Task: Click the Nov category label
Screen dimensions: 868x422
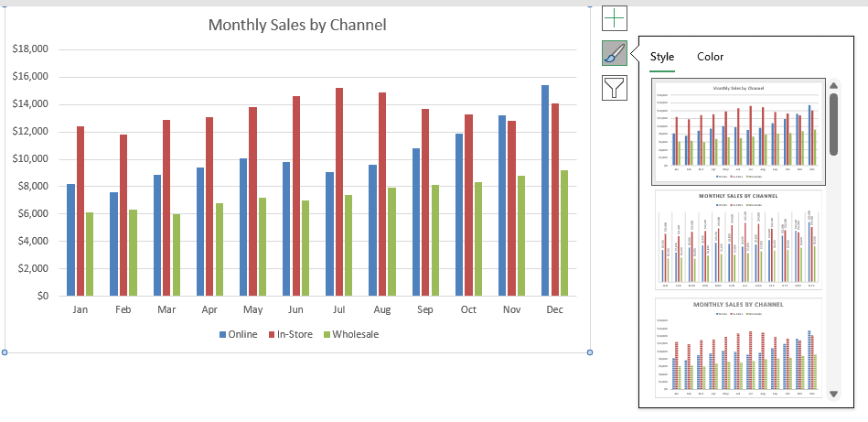Action: [x=511, y=309]
